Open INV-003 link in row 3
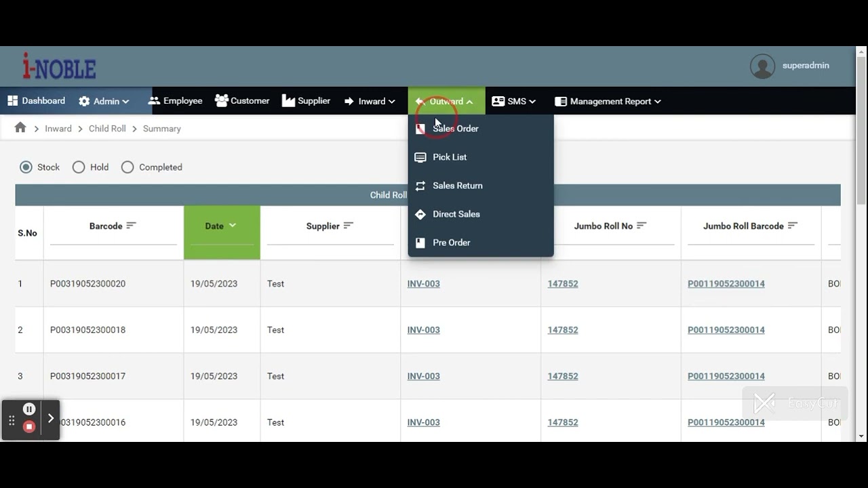This screenshot has width=868, height=488. 424,376
